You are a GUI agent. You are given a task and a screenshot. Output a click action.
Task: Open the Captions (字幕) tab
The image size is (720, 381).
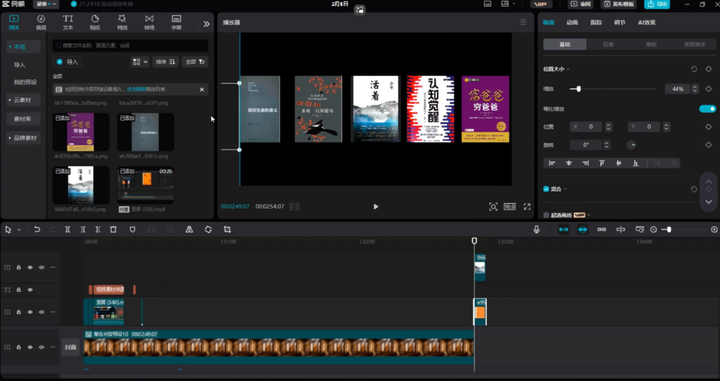pyautogui.click(x=176, y=22)
